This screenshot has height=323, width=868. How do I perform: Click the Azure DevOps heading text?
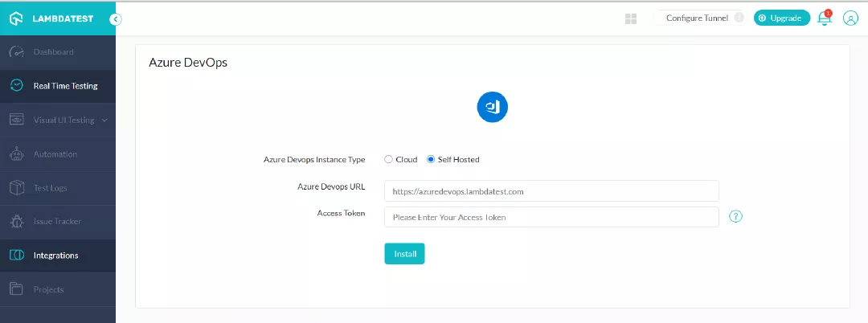[188, 63]
